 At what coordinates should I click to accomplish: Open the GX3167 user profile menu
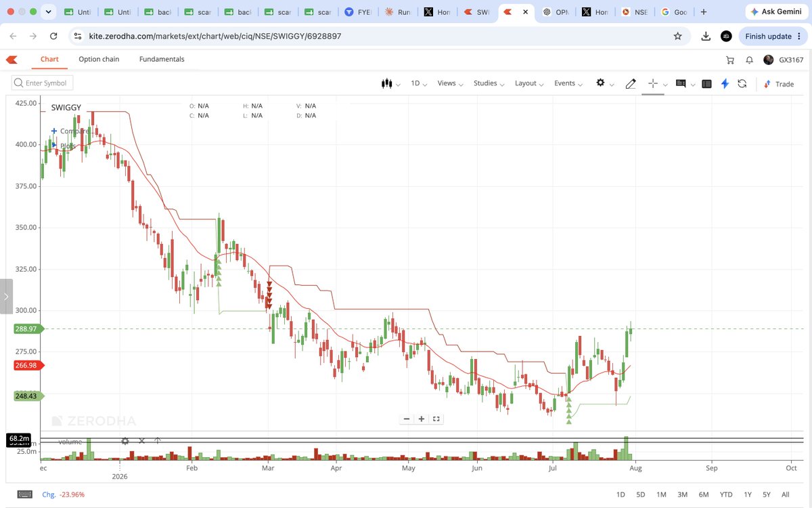point(784,60)
